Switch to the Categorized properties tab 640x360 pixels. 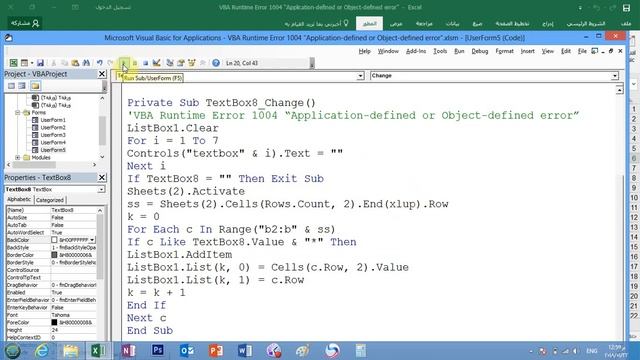(50, 200)
